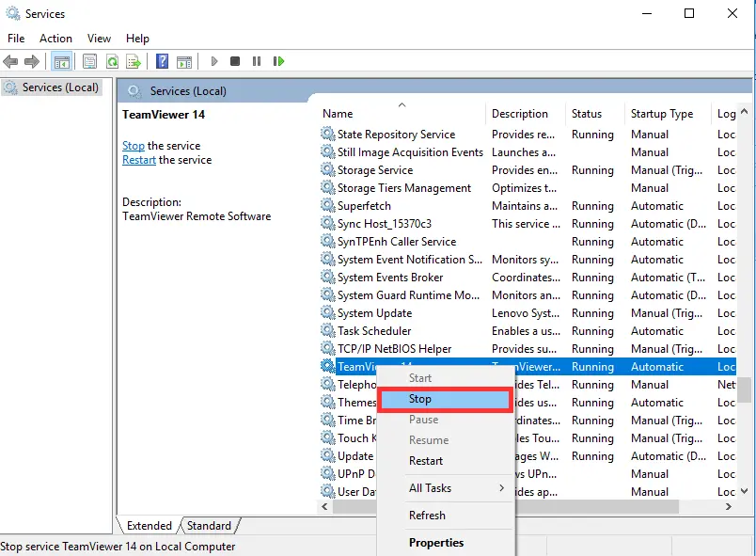Click the Refresh toolbar icon
The width and height of the screenshot is (756, 556).
click(x=112, y=61)
